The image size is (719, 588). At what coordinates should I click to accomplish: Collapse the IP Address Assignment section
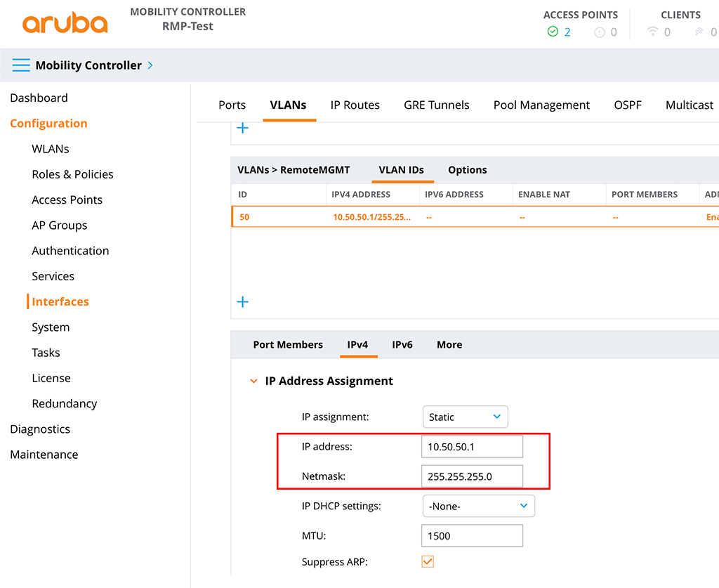pyautogui.click(x=253, y=381)
